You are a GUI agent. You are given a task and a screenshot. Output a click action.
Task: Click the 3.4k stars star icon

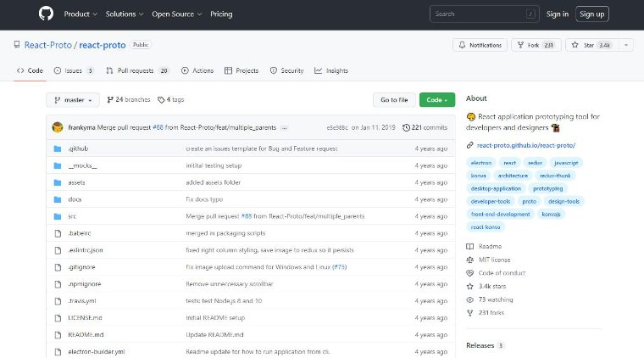coord(469,287)
